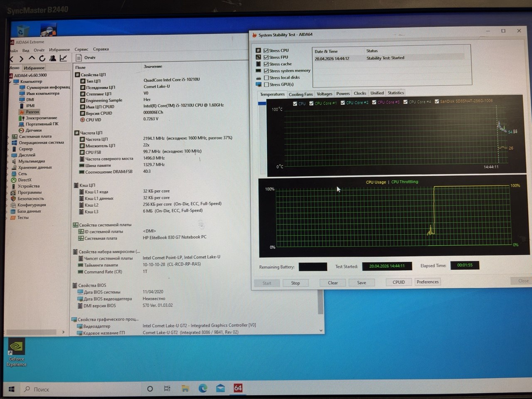Click the Refresh toolbar icon in AIDA64

click(x=42, y=59)
